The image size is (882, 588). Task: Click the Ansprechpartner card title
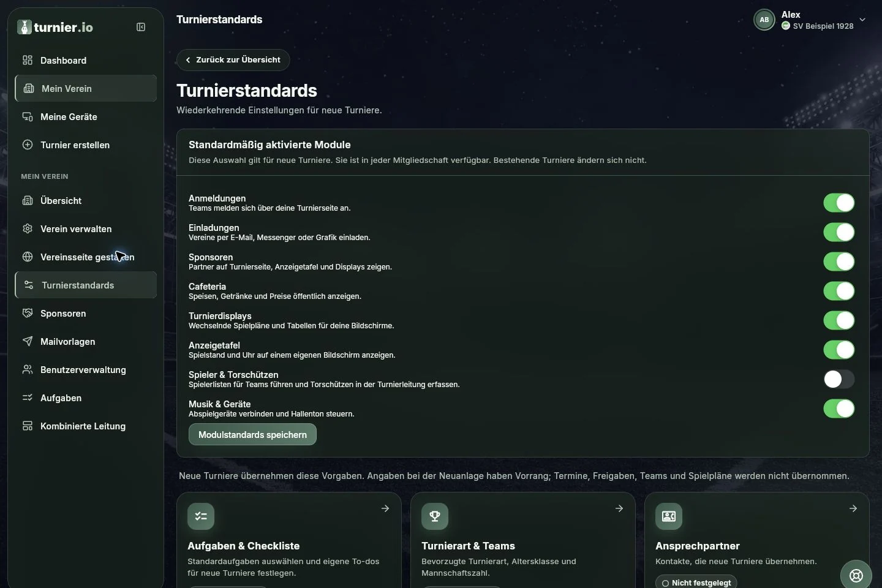(x=697, y=546)
